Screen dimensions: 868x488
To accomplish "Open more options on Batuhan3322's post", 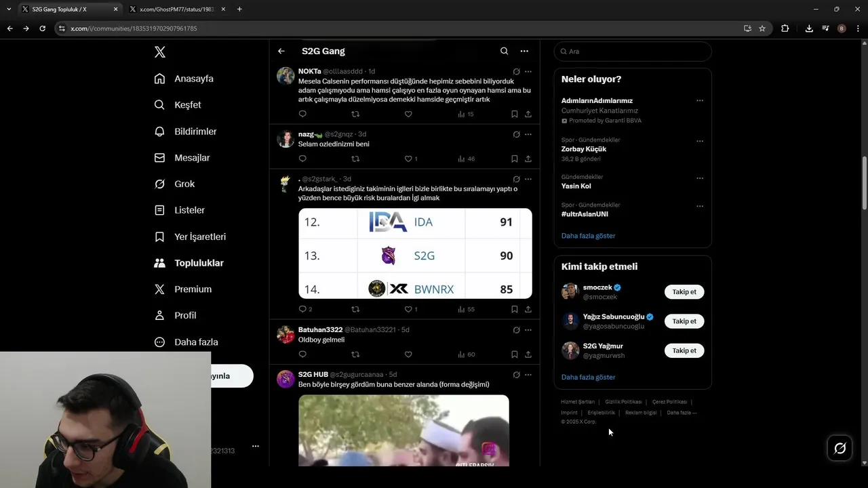I will 528,330.
